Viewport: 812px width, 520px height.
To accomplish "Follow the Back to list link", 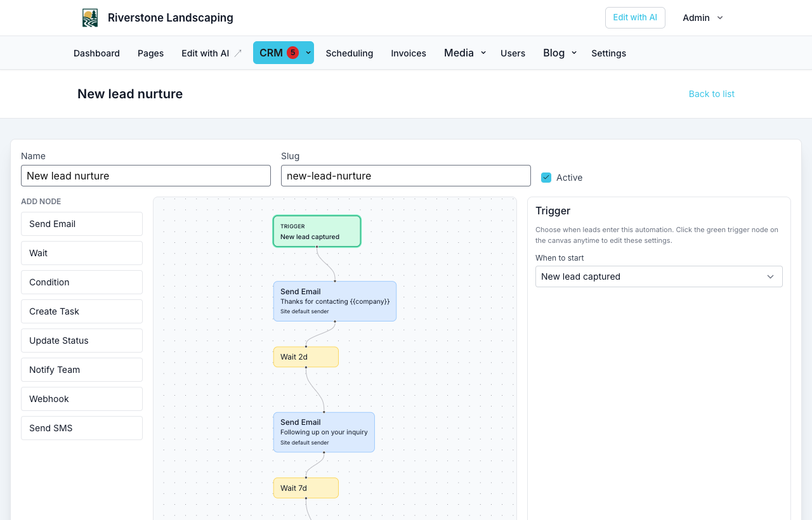I will point(712,94).
